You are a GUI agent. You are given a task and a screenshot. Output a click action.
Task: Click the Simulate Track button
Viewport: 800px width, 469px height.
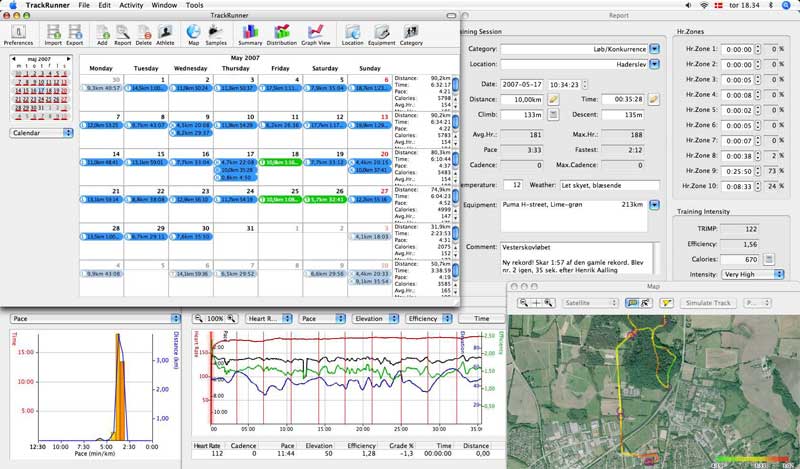tap(708, 303)
